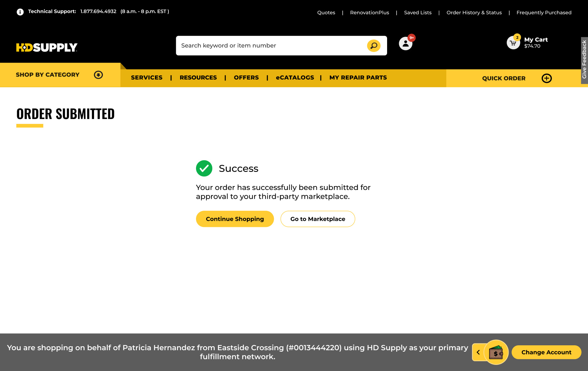Click the green success checkmark icon

coord(204,169)
